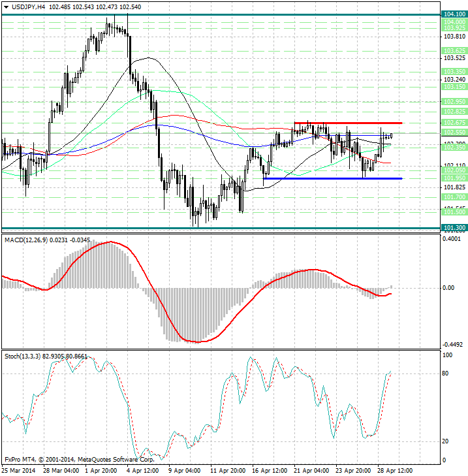
Task: Select the blue horizontal support line
Action: point(333,178)
